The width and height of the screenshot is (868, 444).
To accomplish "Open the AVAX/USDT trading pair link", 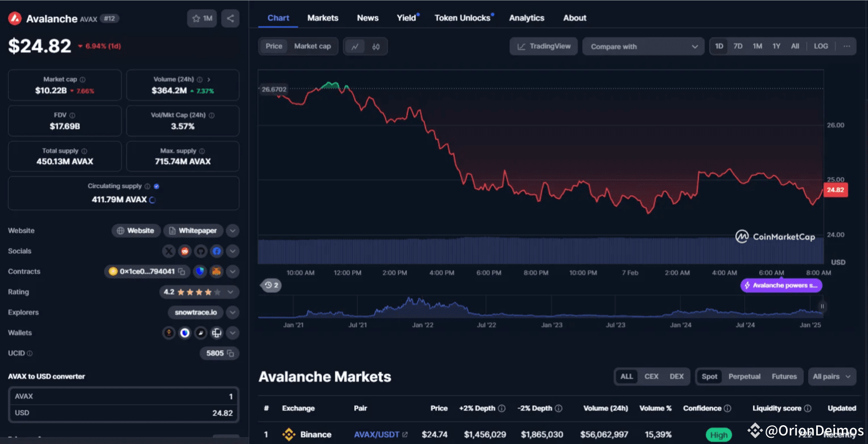I will coord(376,434).
